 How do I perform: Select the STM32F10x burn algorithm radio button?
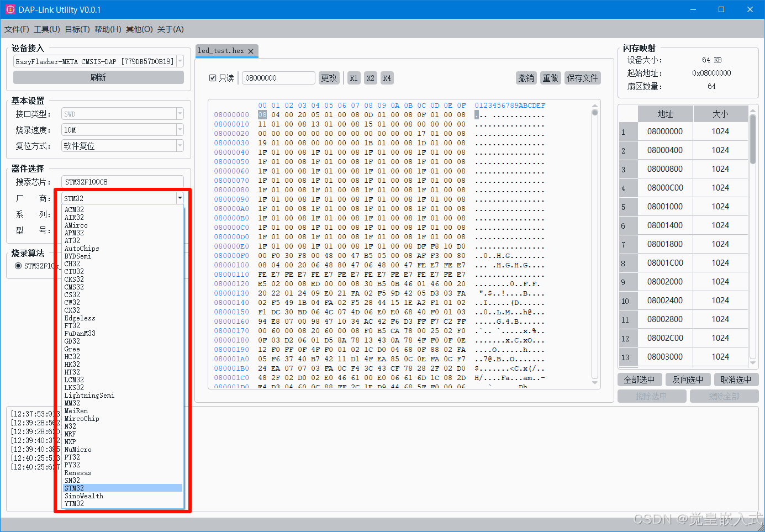tap(18, 266)
